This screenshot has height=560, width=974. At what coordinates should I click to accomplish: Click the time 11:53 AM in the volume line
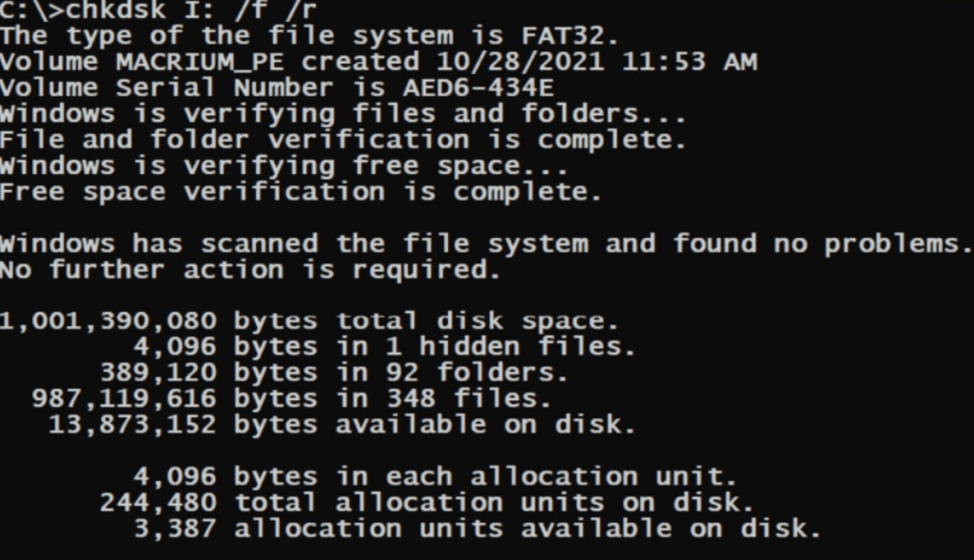(x=690, y=62)
